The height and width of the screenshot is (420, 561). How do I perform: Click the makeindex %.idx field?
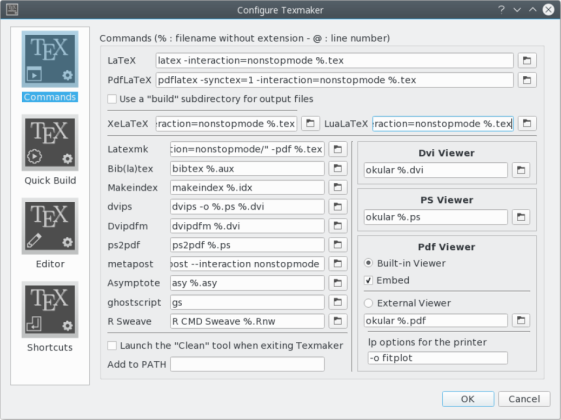247,187
